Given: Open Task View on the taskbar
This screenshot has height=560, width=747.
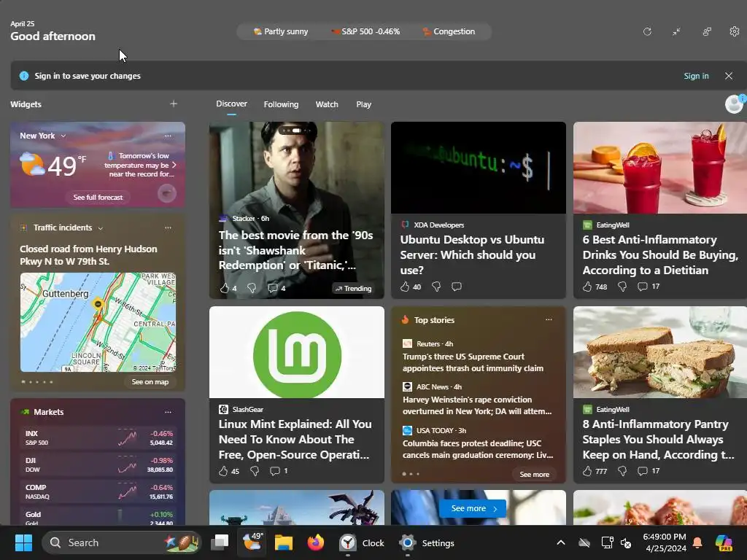Looking at the screenshot, I should (x=220, y=542).
